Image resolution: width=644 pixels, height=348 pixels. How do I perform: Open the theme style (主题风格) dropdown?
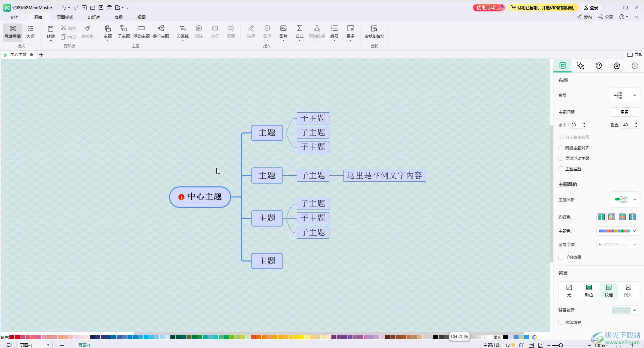(624, 199)
